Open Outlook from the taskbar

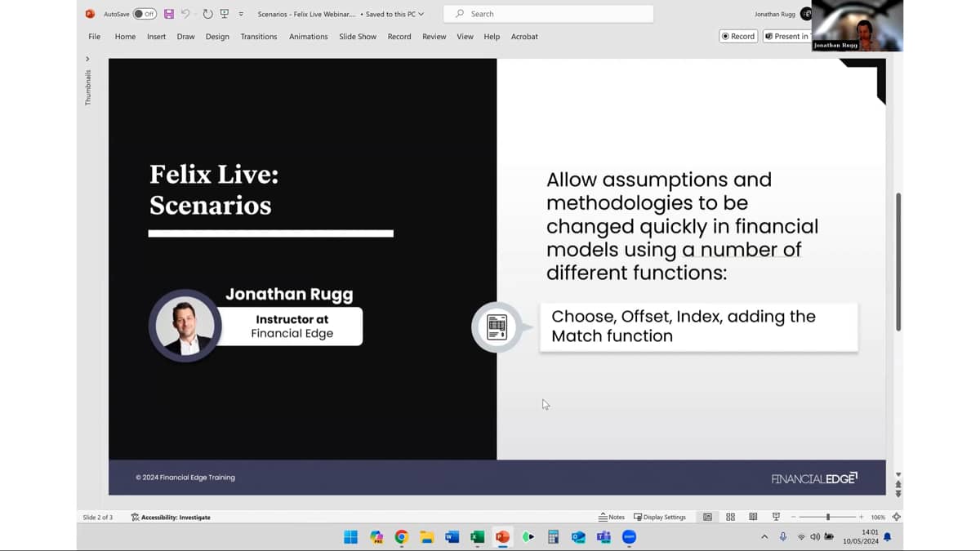(578, 536)
